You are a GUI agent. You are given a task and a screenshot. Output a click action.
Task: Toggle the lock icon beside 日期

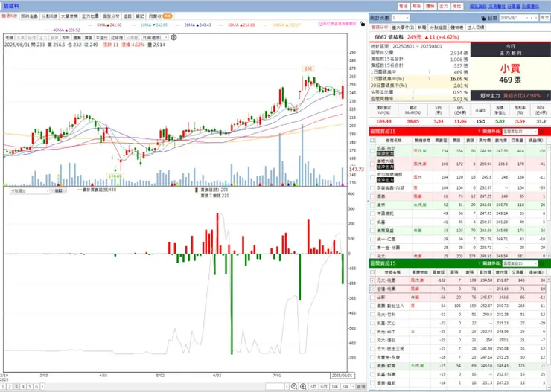[x=484, y=18]
